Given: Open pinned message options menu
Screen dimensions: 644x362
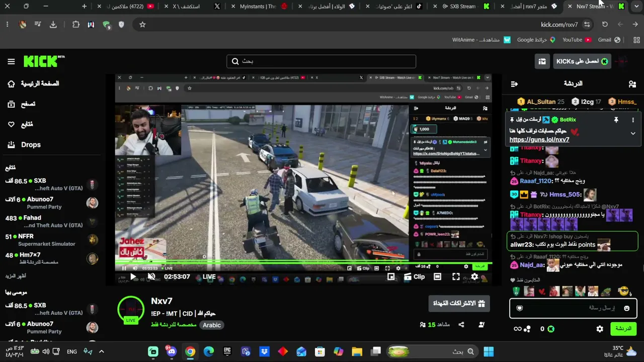Looking at the screenshot, I should (x=633, y=120).
